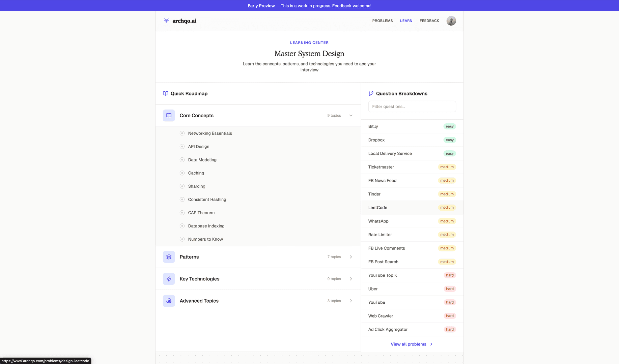The image size is (619, 364).
Task: Expand the Patterns section chevron
Action: click(351, 257)
